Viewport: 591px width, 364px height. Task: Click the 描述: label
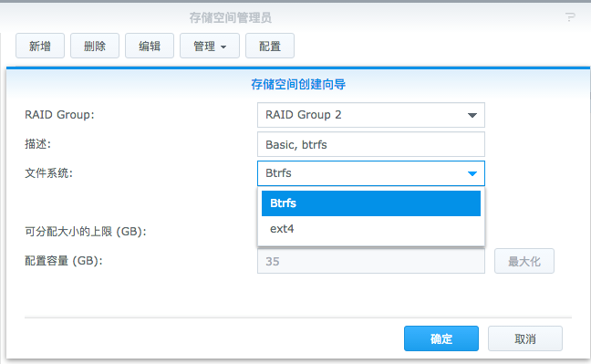coord(37,144)
